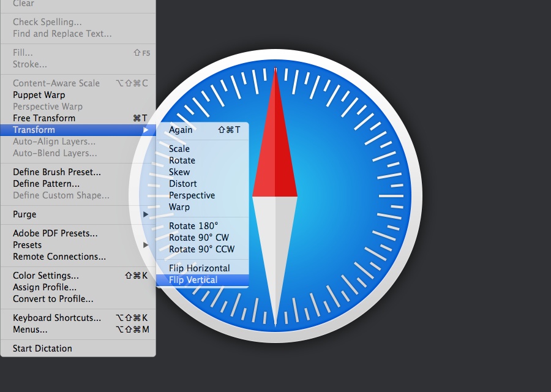Select Rotate in the Transform submenu

tap(203, 160)
